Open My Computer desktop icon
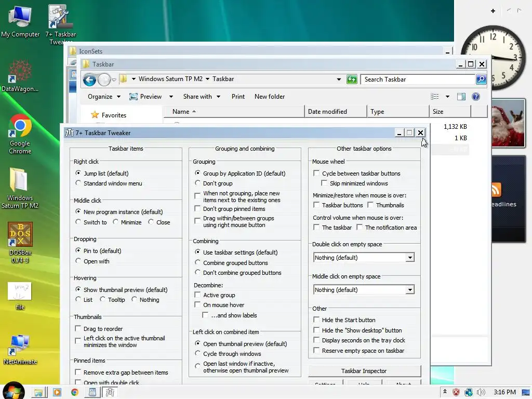532x399 pixels. pos(20,21)
